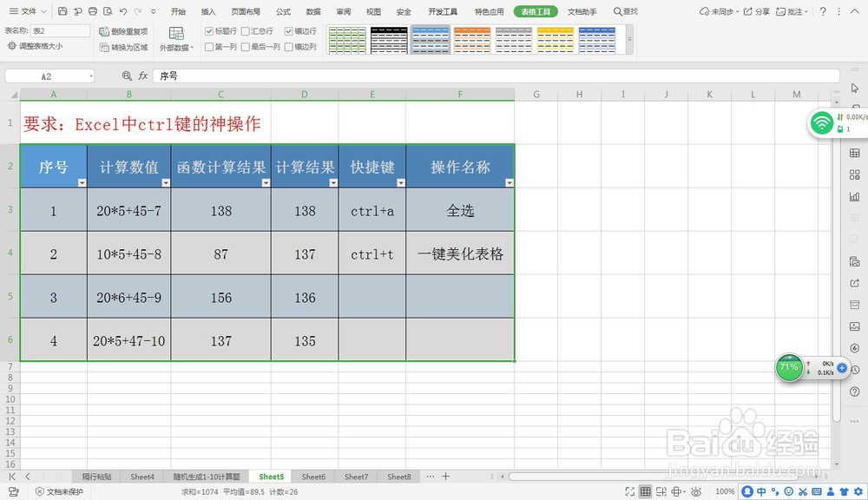Viewport: 868px width, 500px height.
Task: Jump to first sheet with the arrow button
Action: 12,477
